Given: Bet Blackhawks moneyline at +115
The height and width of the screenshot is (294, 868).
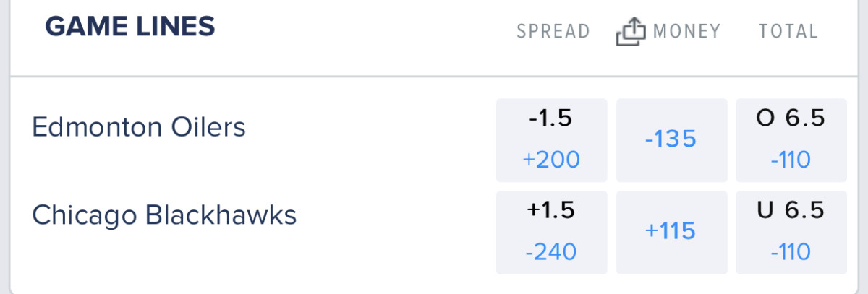Looking at the screenshot, I should coord(671,232).
